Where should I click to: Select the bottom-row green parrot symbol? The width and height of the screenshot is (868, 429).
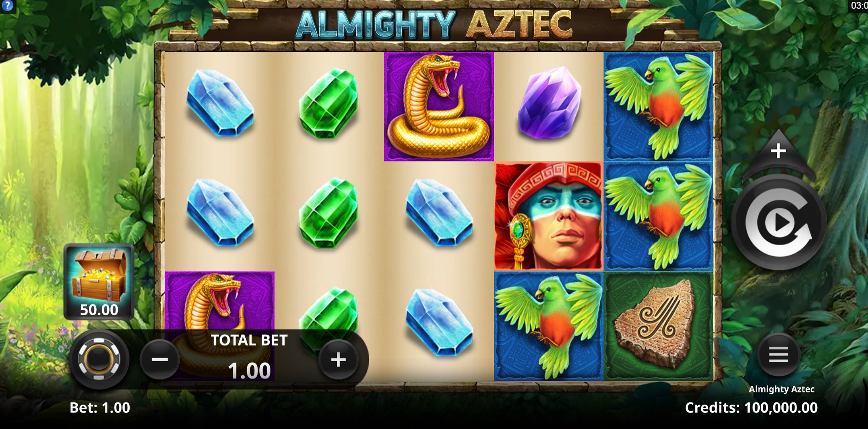549,326
